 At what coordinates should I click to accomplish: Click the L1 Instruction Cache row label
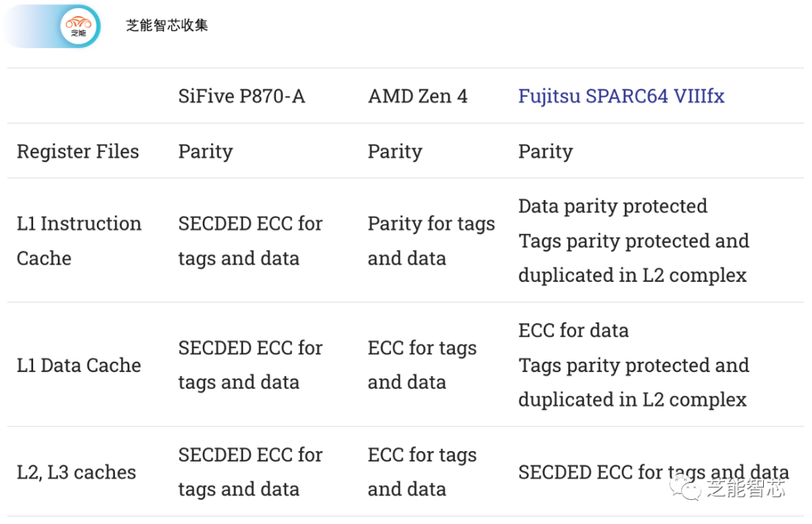[79, 241]
